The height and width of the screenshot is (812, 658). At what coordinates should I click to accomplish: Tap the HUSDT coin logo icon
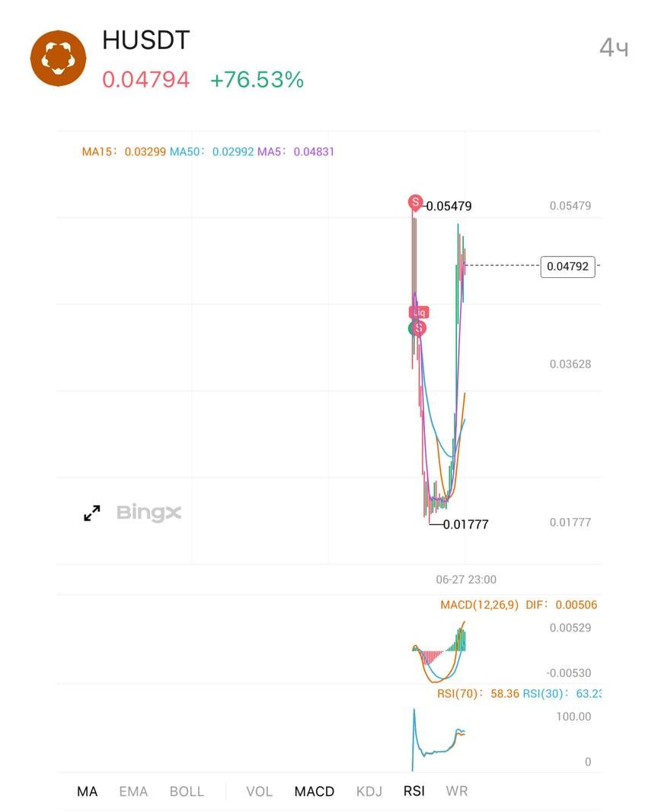(58, 58)
